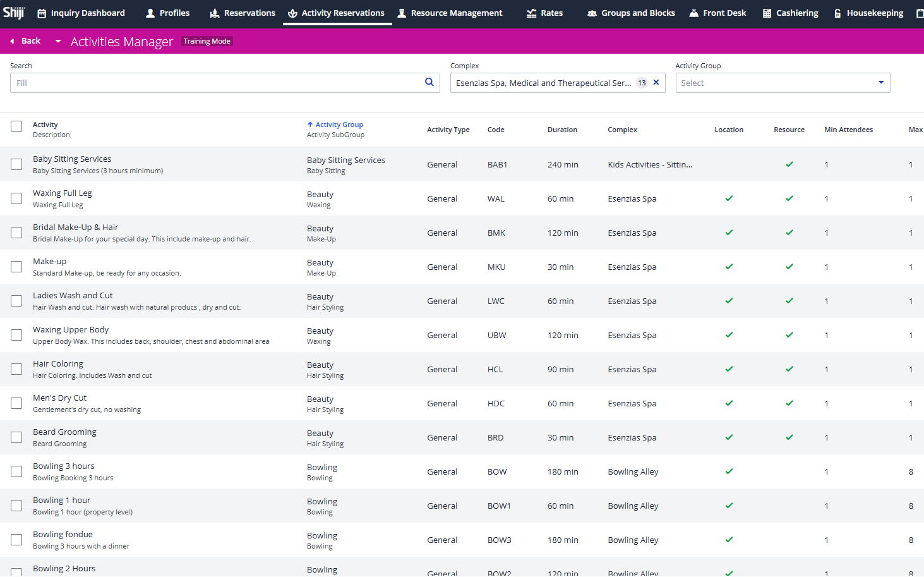Clear the Complex filter with the X icon
Viewport: 924px width, 577px height.
(x=656, y=82)
